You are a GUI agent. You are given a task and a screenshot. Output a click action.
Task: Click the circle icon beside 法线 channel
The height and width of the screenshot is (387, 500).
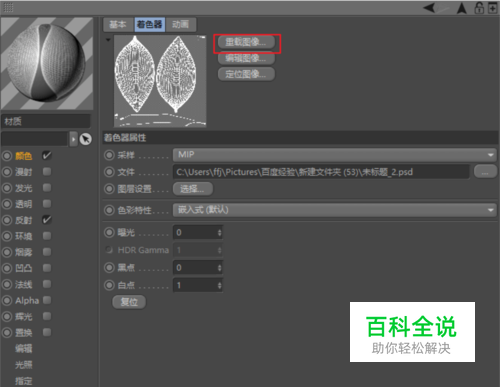[x=7, y=284]
